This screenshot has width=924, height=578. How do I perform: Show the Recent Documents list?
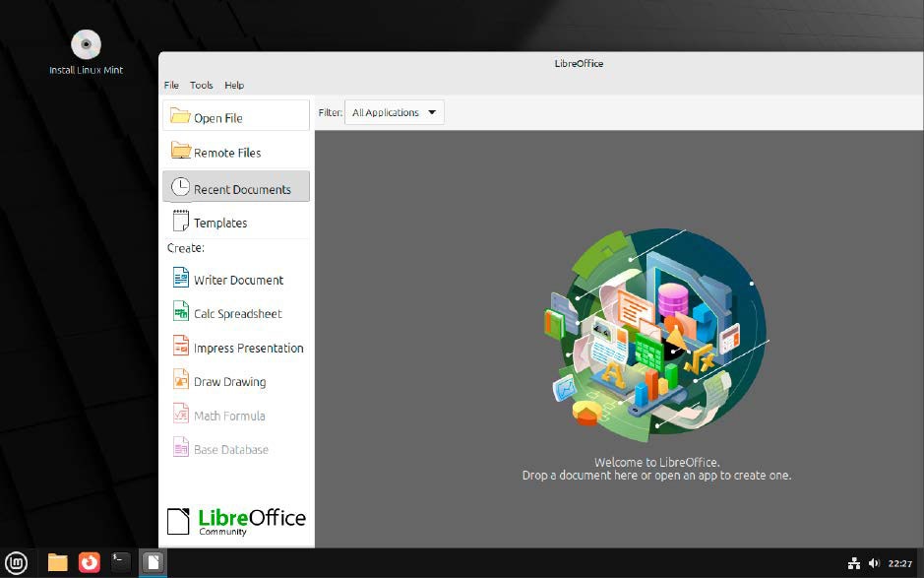pyautogui.click(x=236, y=188)
